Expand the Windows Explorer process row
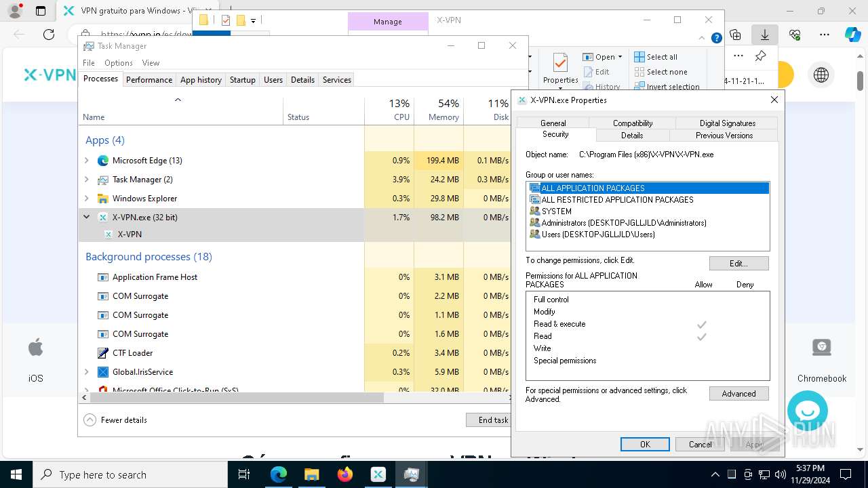Screen dimensions: 868x488 click(x=87, y=199)
